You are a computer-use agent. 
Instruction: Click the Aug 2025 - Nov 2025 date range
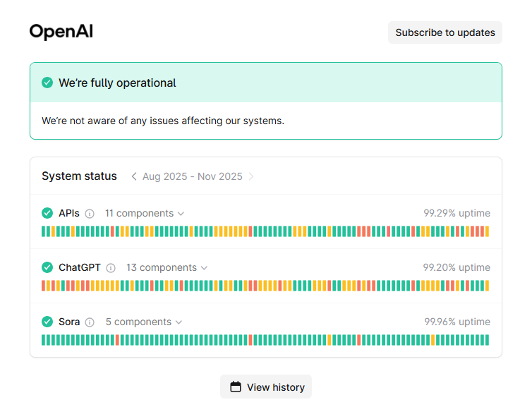tap(193, 176)
